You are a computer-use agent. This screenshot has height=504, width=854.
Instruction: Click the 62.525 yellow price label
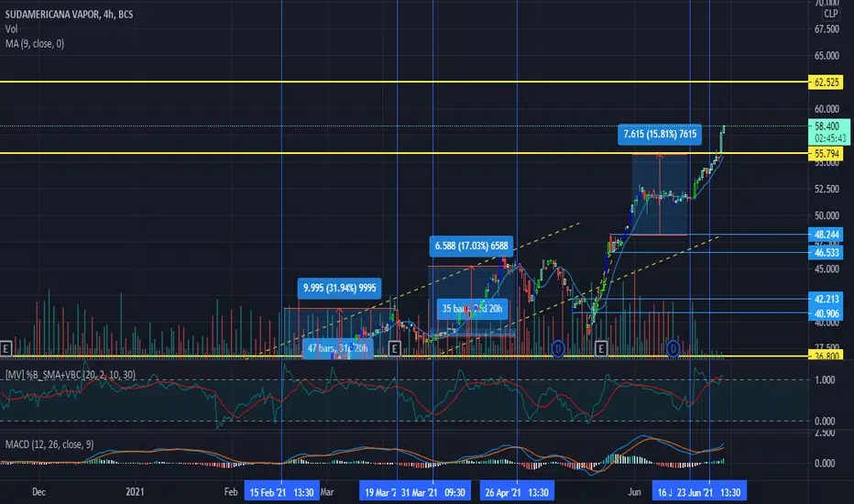pyautogui.click(x=827, y=82)
